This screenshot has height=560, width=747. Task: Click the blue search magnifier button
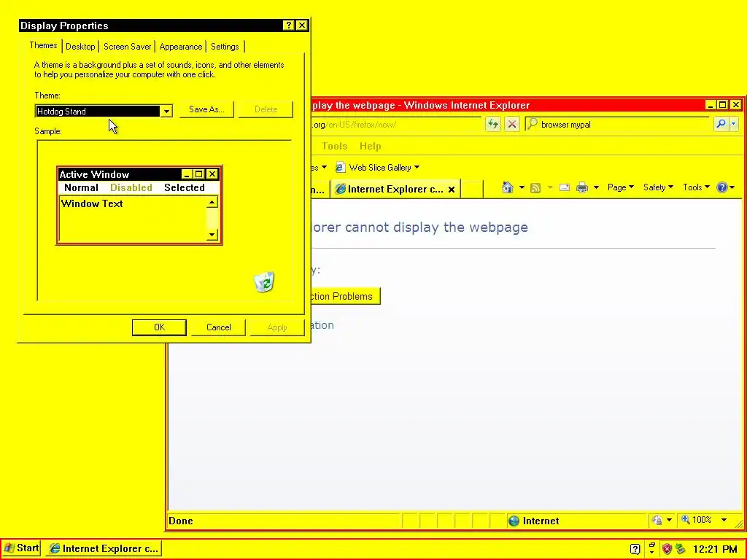[721, 124]
